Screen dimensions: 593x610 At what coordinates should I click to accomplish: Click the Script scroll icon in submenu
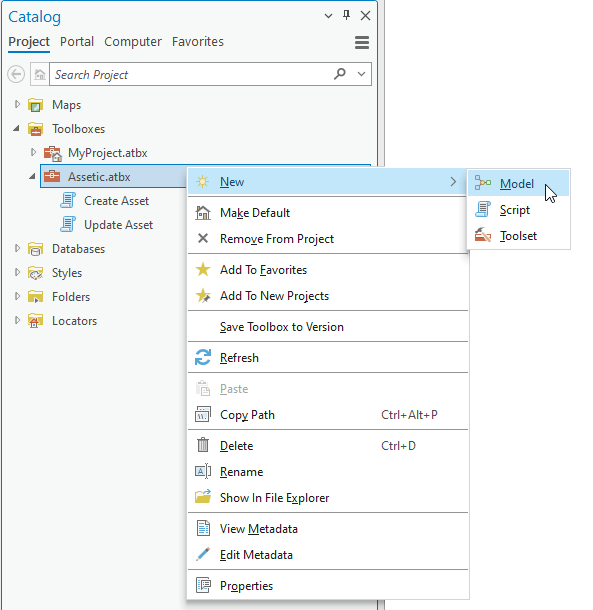click(482, 210)
